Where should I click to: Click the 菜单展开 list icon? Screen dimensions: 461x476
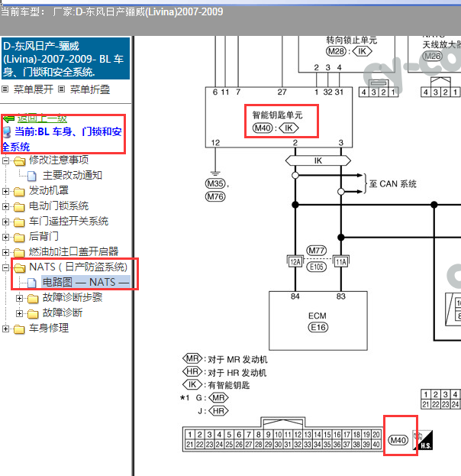pos(5,89)
